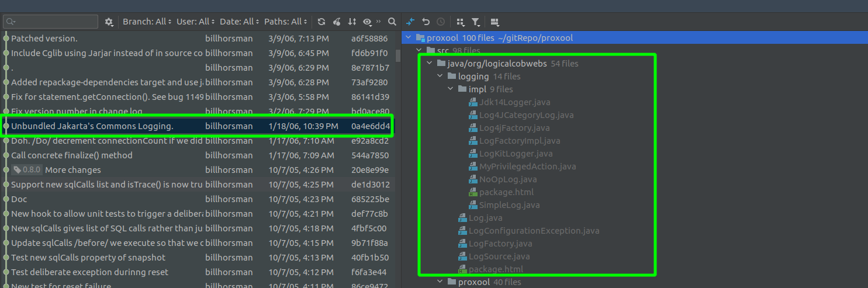Click the Expand/Collapse all icon

pyautogui.click(x=495, y=22)
